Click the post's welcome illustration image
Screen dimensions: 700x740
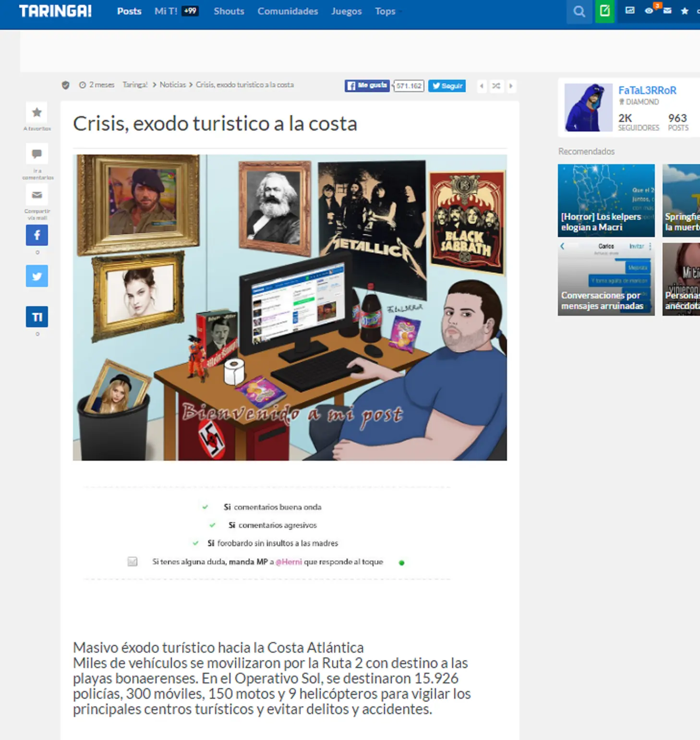click(x=290, y=308)
